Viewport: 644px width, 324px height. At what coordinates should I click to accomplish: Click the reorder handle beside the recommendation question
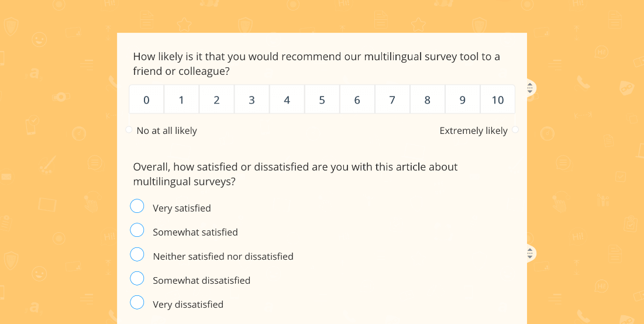[530, 88]
